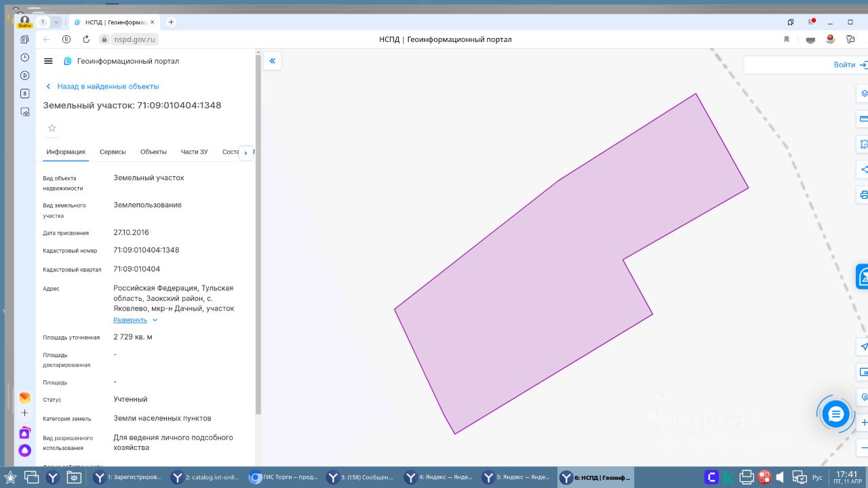Click the Alice assistant purple icon
The height and width of the screenshot is (488, 868).
[x=25, y=450]
